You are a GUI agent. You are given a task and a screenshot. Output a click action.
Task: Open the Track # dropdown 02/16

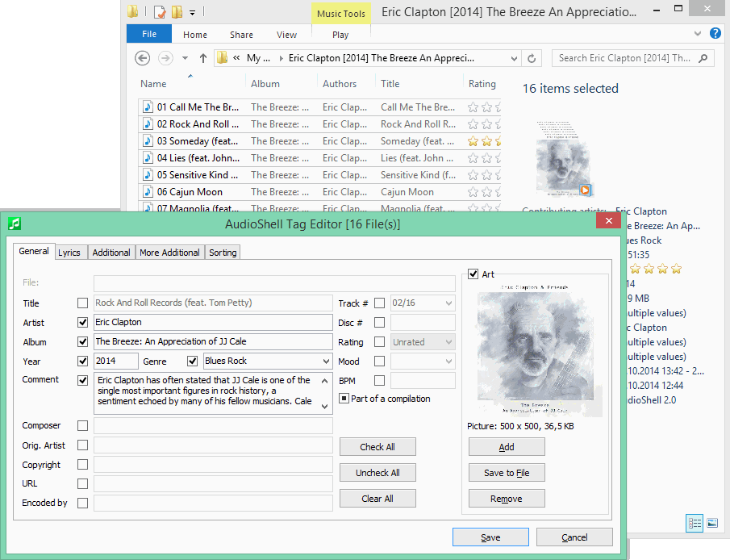[x=448, y=303]
